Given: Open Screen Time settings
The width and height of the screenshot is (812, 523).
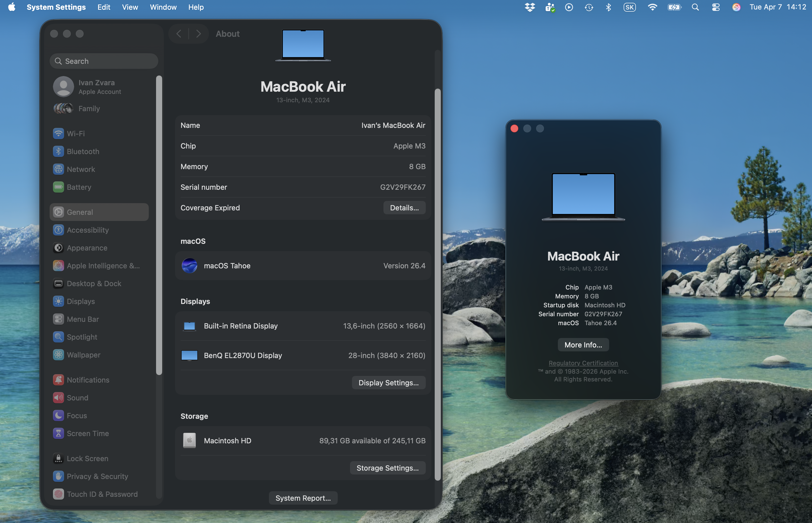Looking at the screenshot, I should (87, 433).
